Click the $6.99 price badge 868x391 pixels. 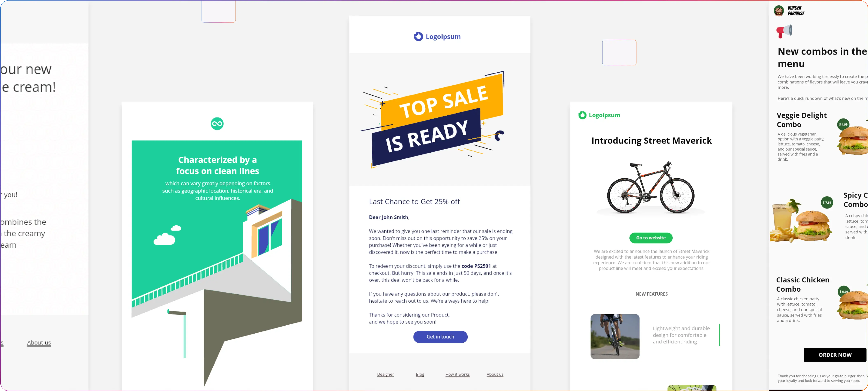[x=843, y=292]
